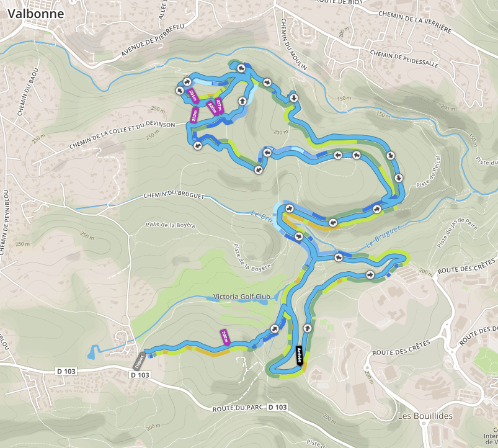Click the Les Bouillides place label
498x448 pixels.
(425, 416)
